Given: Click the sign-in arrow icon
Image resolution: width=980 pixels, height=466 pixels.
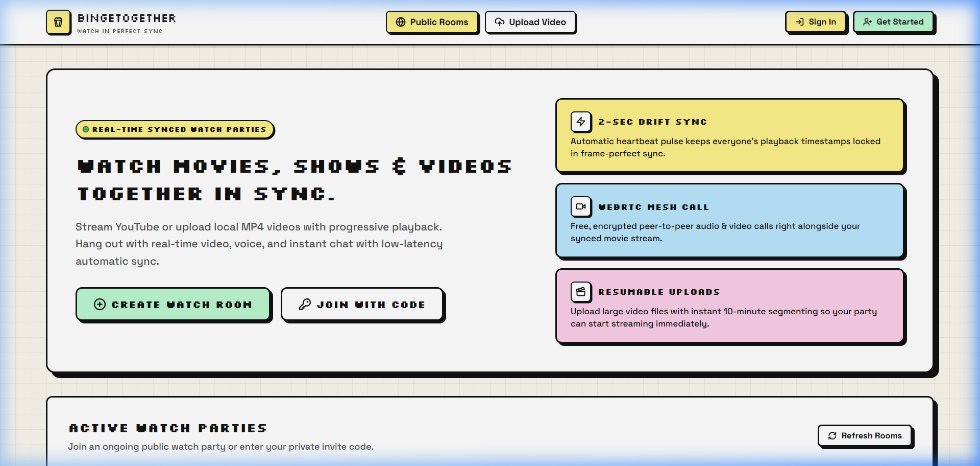Looking at the screenshot, I should coord(800,22).
